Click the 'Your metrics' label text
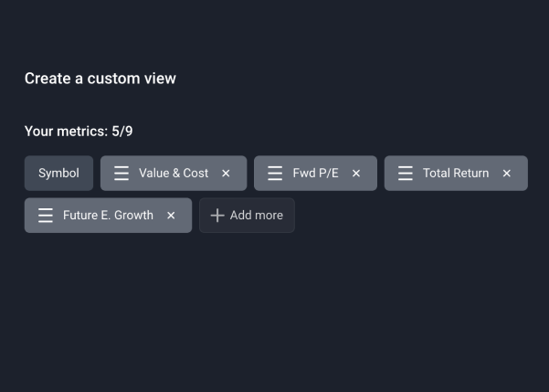 point(65,132)
